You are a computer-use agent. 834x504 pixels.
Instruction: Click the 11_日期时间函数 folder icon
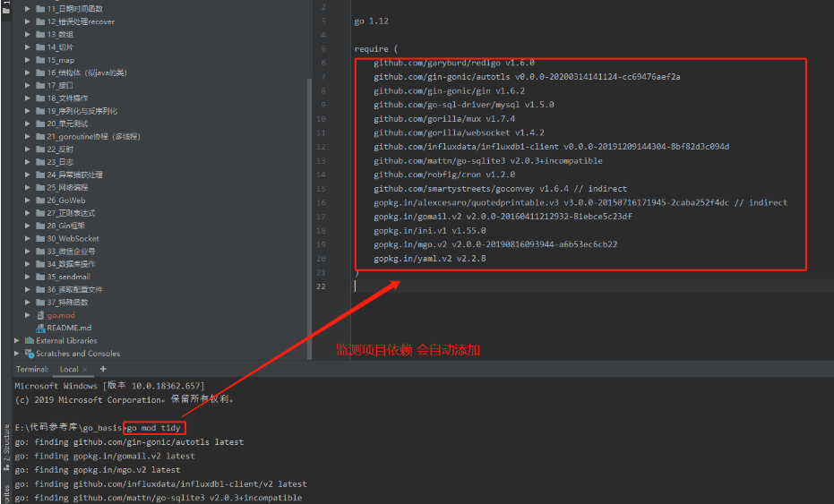pos(40,9)
